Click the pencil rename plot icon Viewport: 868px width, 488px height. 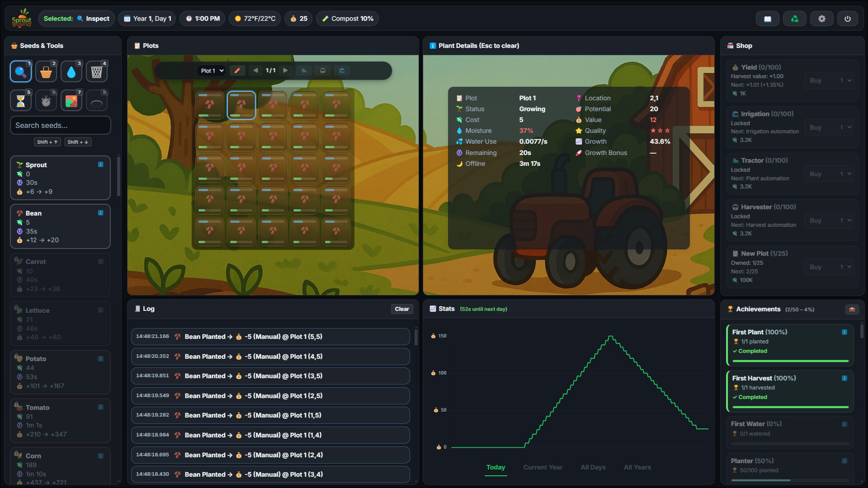click(237, 70)
